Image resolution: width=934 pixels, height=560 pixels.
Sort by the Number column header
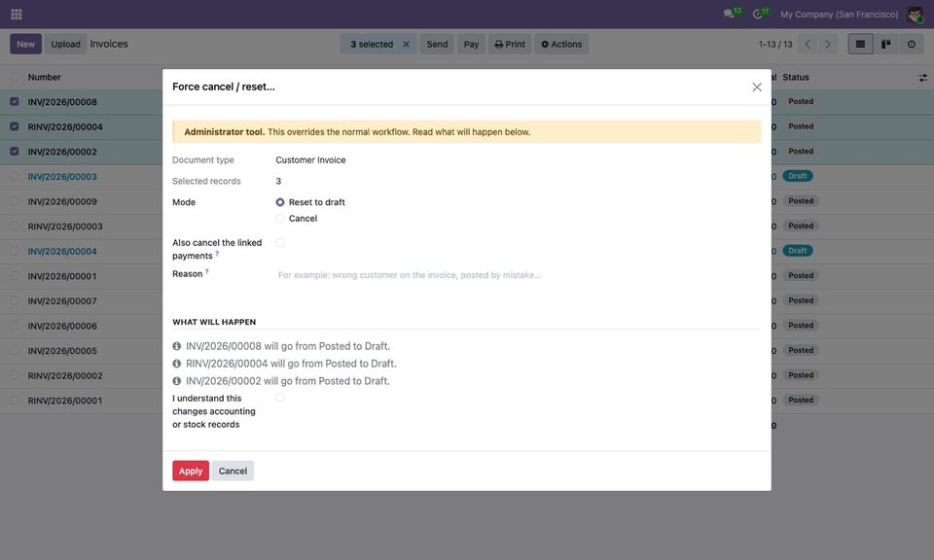pos(44,78)
